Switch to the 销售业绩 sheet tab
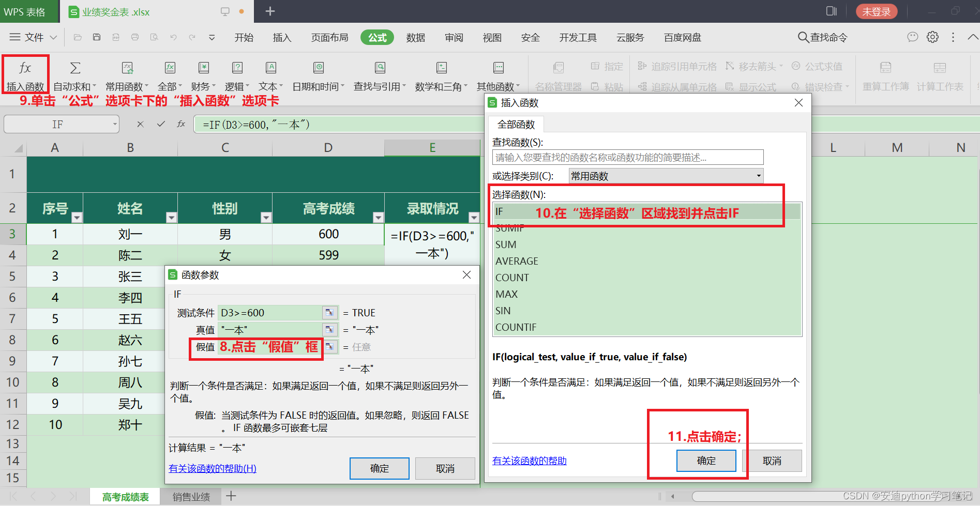 coord(191,497)
